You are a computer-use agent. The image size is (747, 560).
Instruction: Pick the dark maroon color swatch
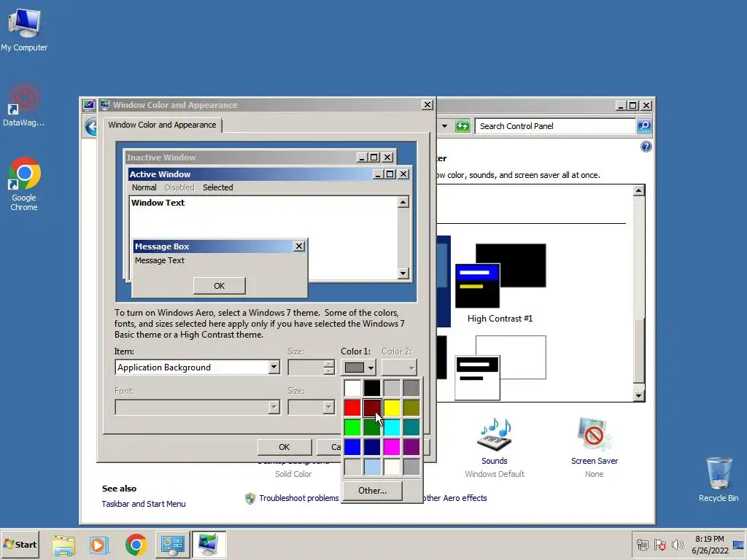tap(372, 408)
